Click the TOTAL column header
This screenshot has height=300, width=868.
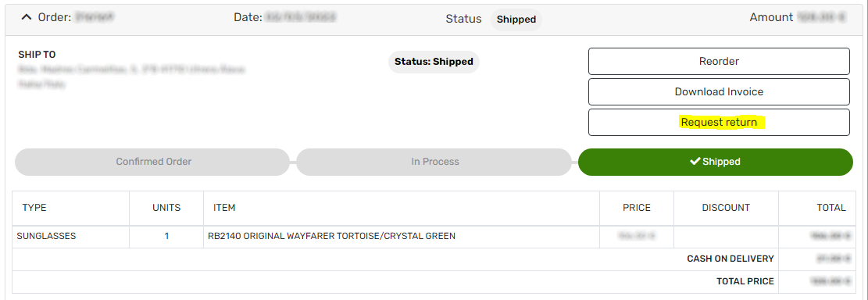point(831,208)
